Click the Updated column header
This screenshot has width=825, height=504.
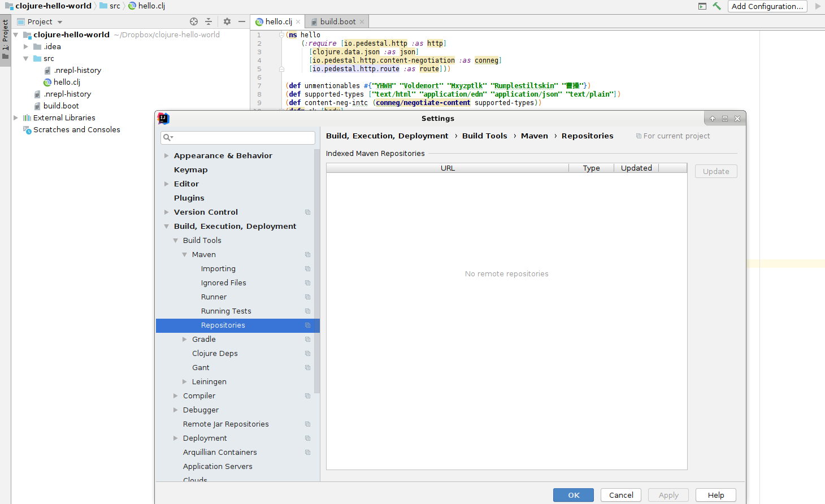tap(636, 168)
